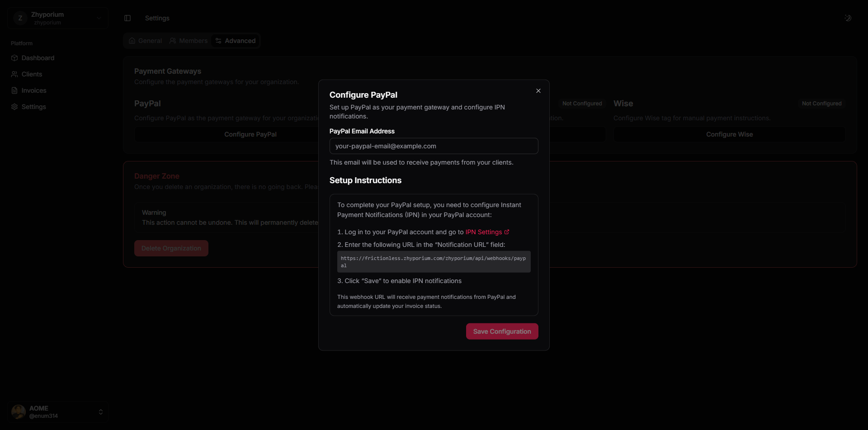Expand the user menu chevron icon
The width and height of the screenshot is (868, 430).
101,412
